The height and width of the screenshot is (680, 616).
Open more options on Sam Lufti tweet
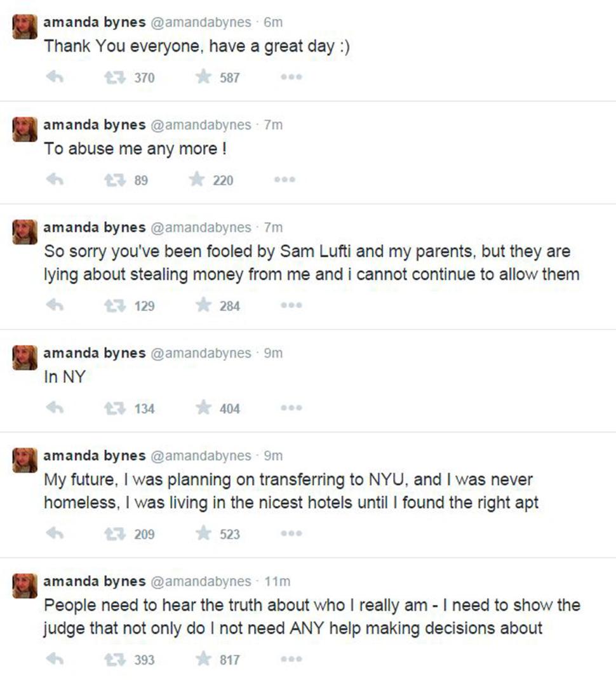[292, 306]
